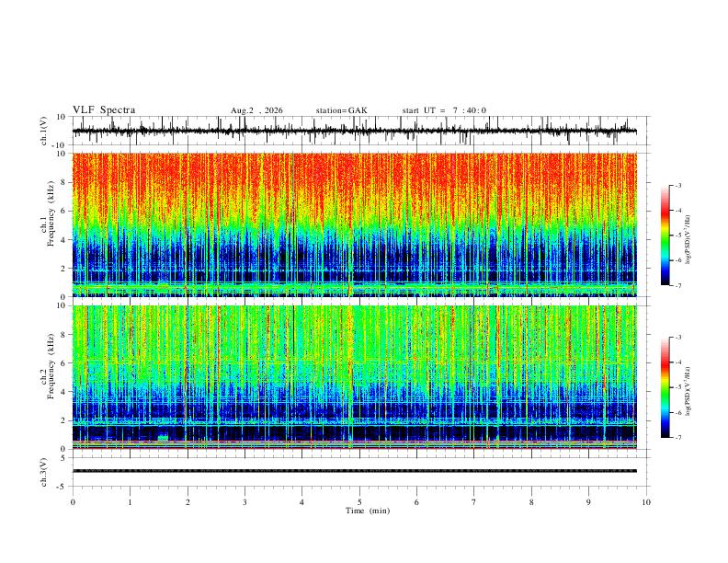Click the "3" tick on the time axis
728x563 pixels.
(245, 502)
